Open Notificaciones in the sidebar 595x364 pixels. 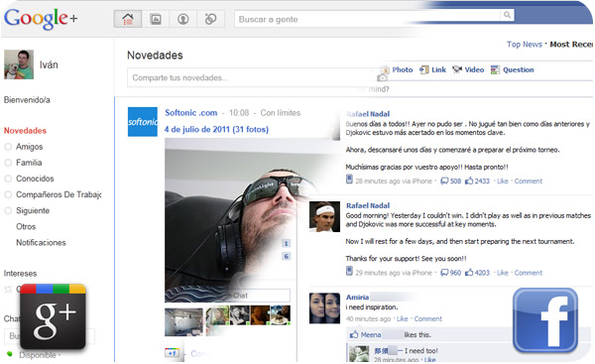(41, 243)
